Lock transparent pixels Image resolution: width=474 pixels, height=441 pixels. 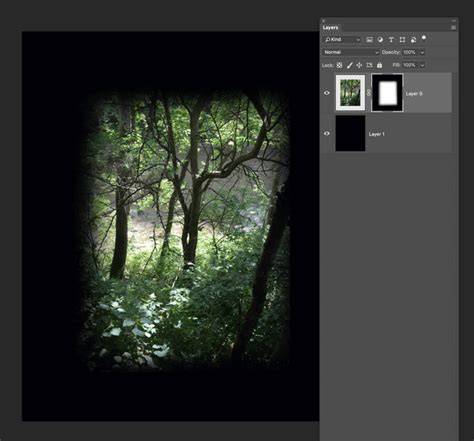coord(339,65)
